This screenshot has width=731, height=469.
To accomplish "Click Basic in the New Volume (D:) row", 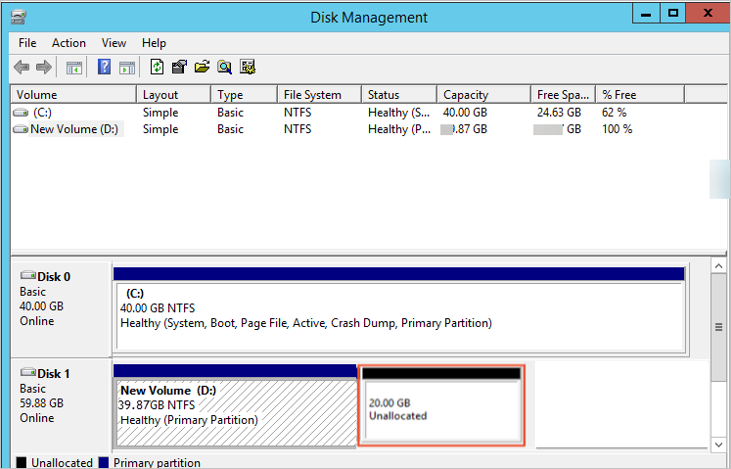I will 230,129.
